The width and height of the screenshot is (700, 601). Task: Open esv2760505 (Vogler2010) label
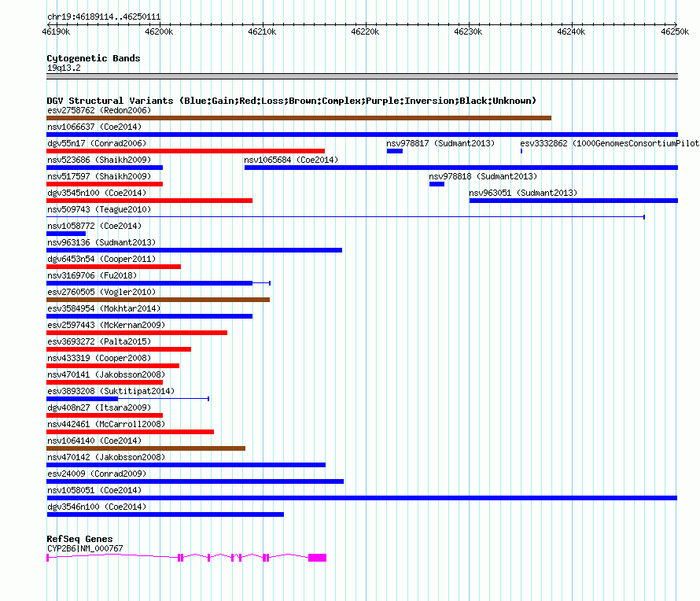(101, 292)
